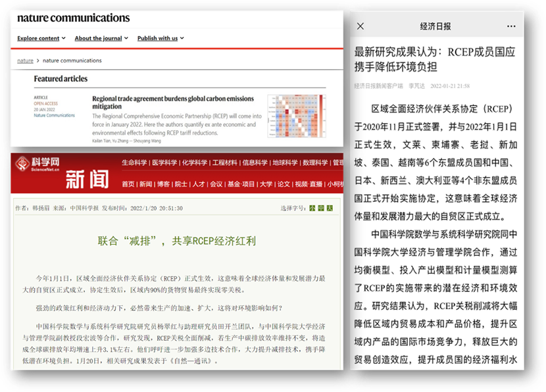This screenshot has height=392, width=546.
Task: Select small font size 小
Action: click(x=312, y=208)
